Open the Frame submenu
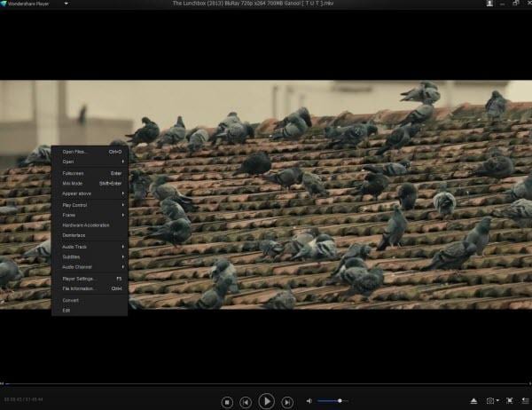Screen dimensions: 532x410 tap(90, 215)
